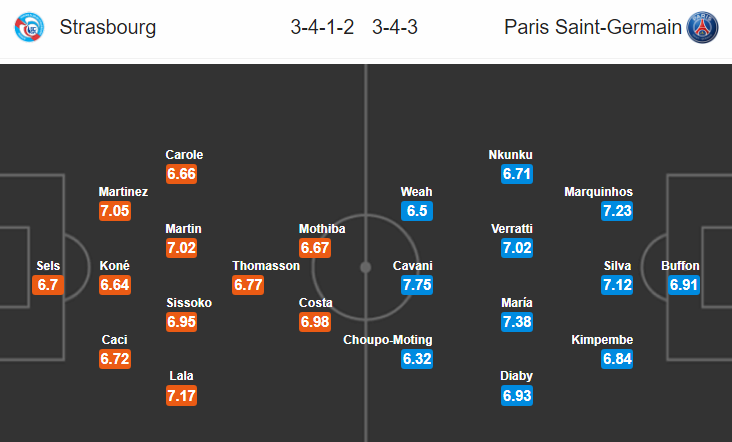Click Martinez's 7.05 rating badge
The height and width of the screenshot is (442, 732).
coord(115,211)
